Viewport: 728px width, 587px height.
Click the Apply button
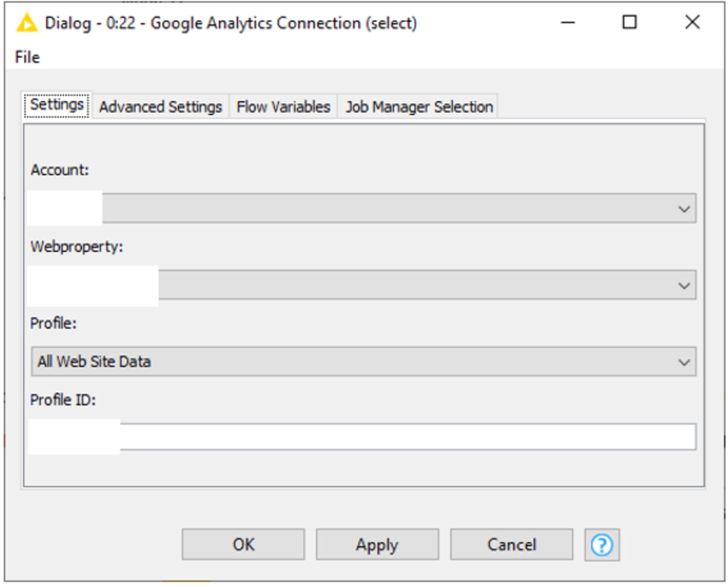(377, 544)
